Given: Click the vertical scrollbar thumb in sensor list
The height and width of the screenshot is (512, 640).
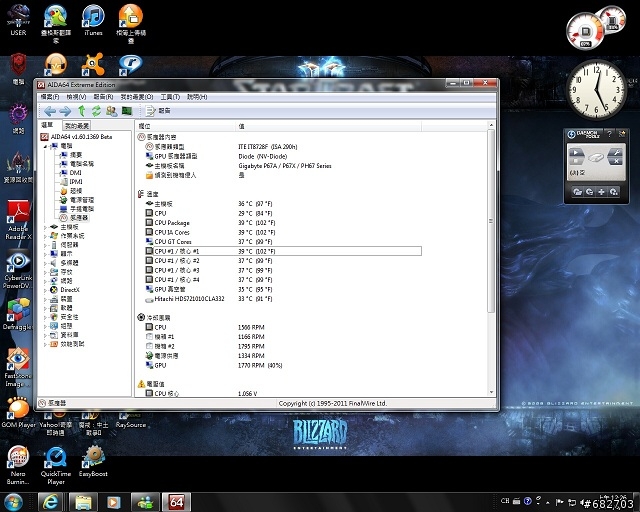Looking at the screenshot, I should [491, 221].
